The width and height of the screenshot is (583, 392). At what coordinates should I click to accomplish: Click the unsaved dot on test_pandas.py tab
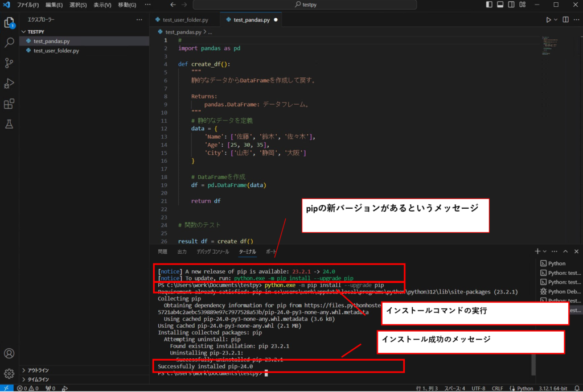[x=276, y=20]
